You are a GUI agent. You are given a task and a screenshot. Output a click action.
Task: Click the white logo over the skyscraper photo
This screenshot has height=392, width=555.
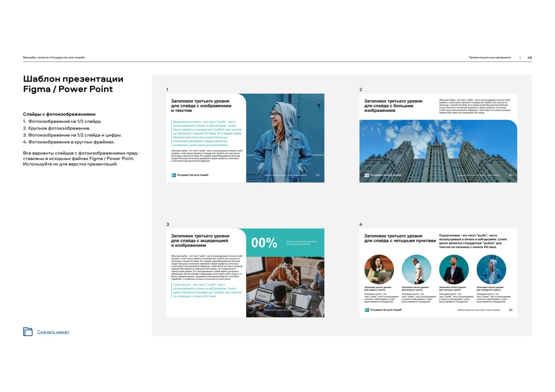pyautogui.click(x=383, y=175)
